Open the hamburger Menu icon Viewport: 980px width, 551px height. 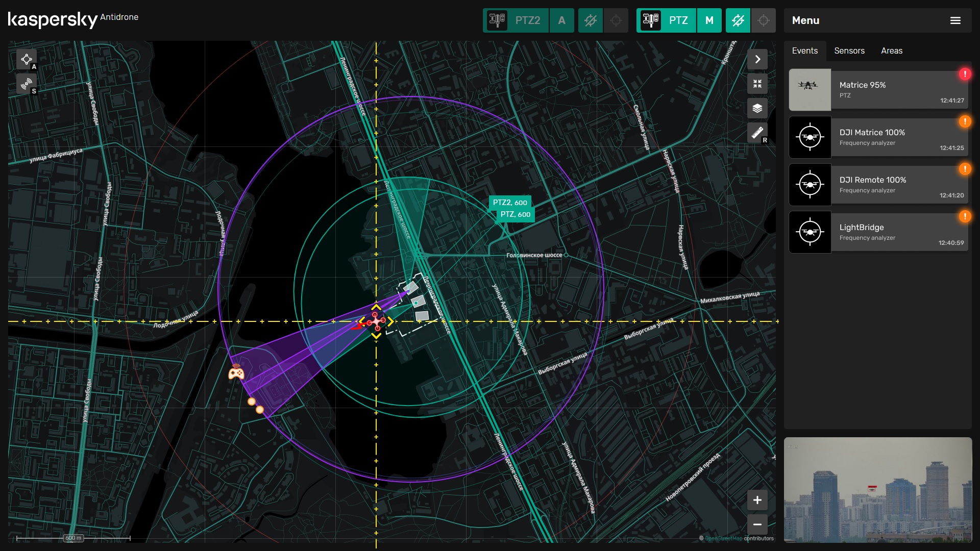[x=955, y=20]
